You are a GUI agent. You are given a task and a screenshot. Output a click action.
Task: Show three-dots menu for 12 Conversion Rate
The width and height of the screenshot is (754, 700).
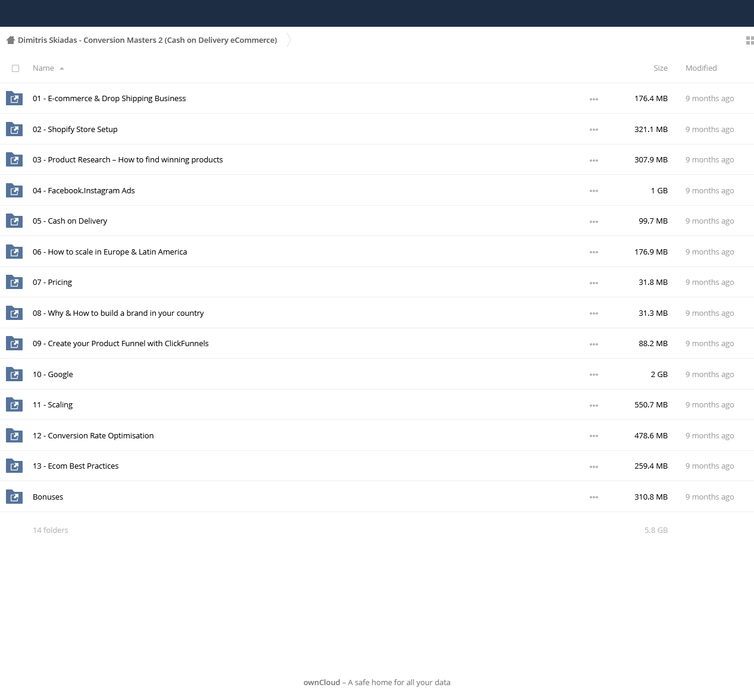coord(594,436)
